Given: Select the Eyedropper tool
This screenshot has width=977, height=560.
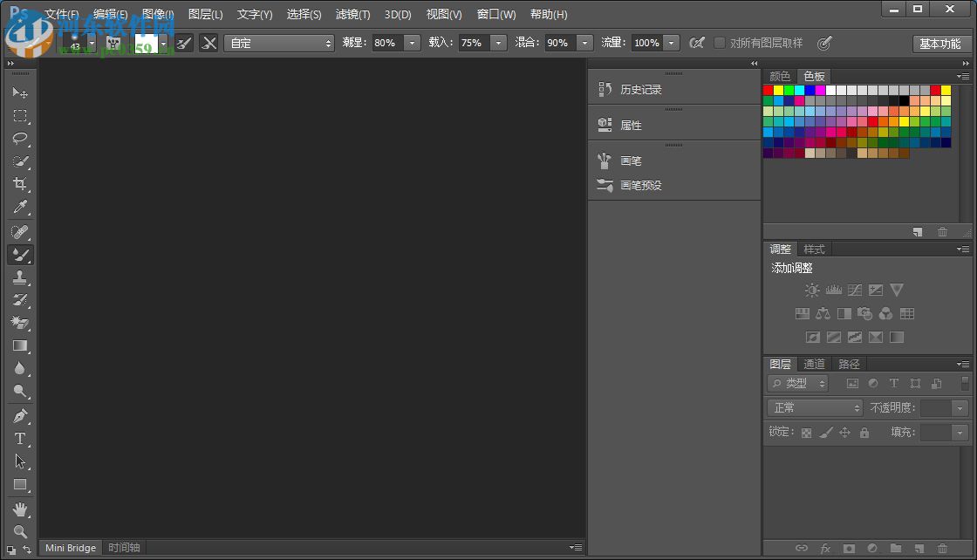Looking at the screenshot, I should click(x=20, y=208).
